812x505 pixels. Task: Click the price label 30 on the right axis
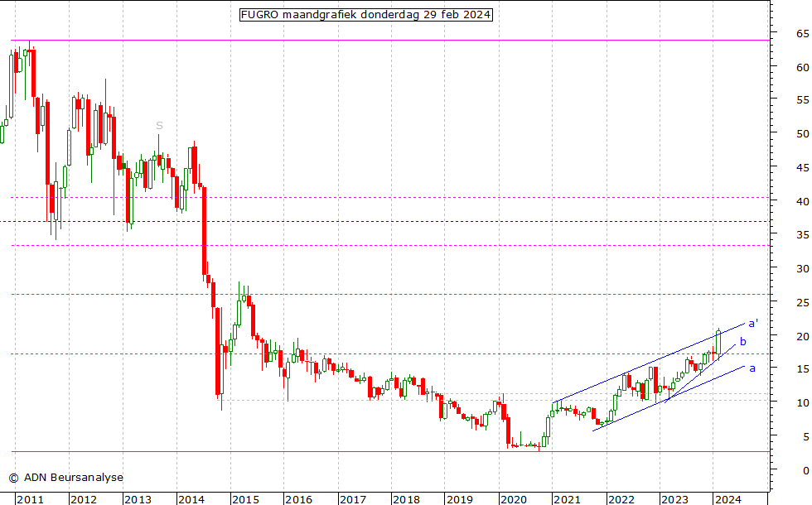tap(803, 268)
